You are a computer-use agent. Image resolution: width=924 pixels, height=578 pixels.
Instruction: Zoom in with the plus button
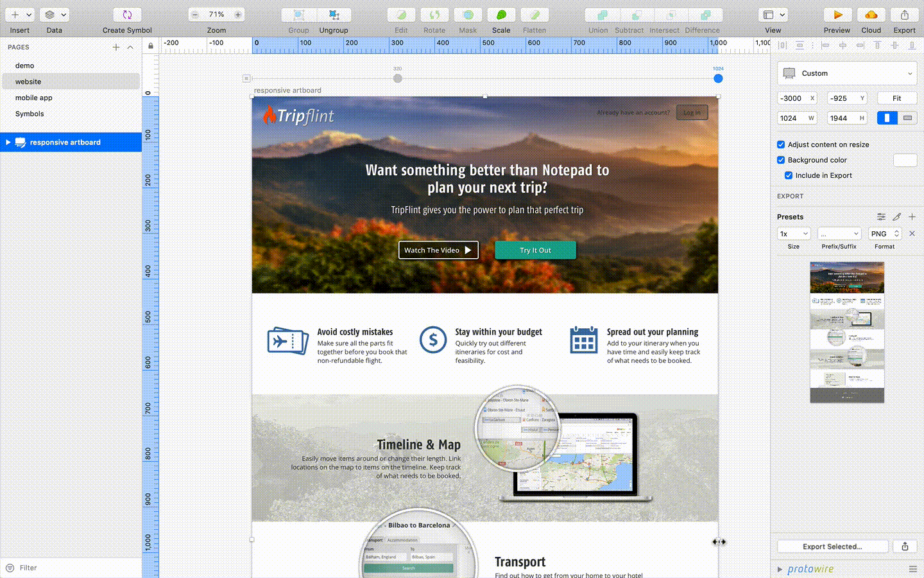[x=238, y=15]
